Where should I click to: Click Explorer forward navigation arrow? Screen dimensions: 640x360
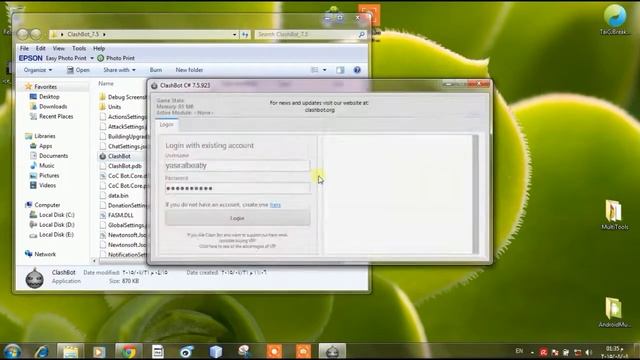[x=36, y=34]
